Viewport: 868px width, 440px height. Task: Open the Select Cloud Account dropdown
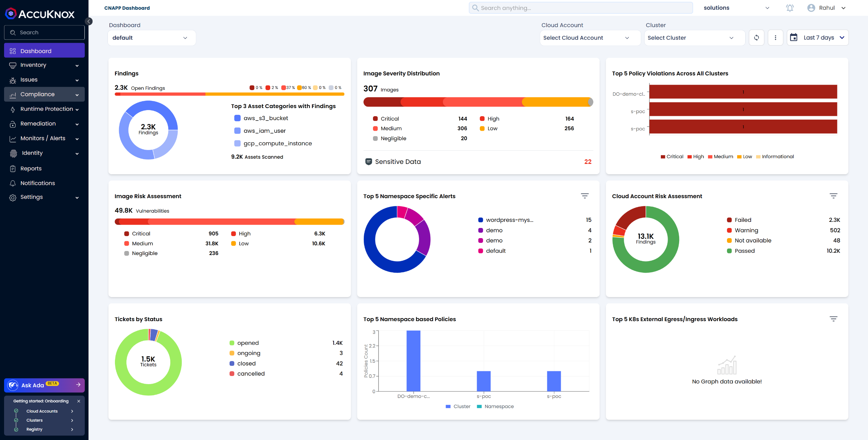tap(590, 38)
